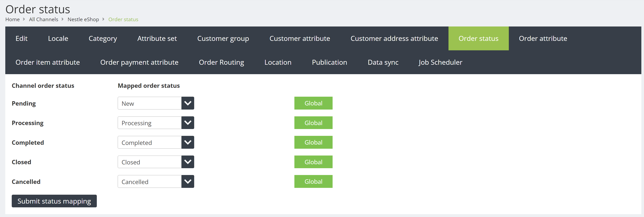Expand the Pending mapped status dropdown arrow
644x217 pixels.
188,103
